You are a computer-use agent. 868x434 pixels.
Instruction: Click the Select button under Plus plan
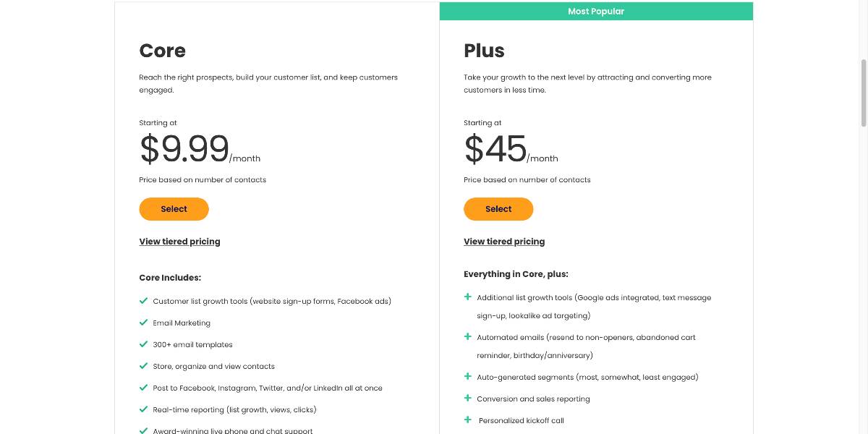point(498,209)
